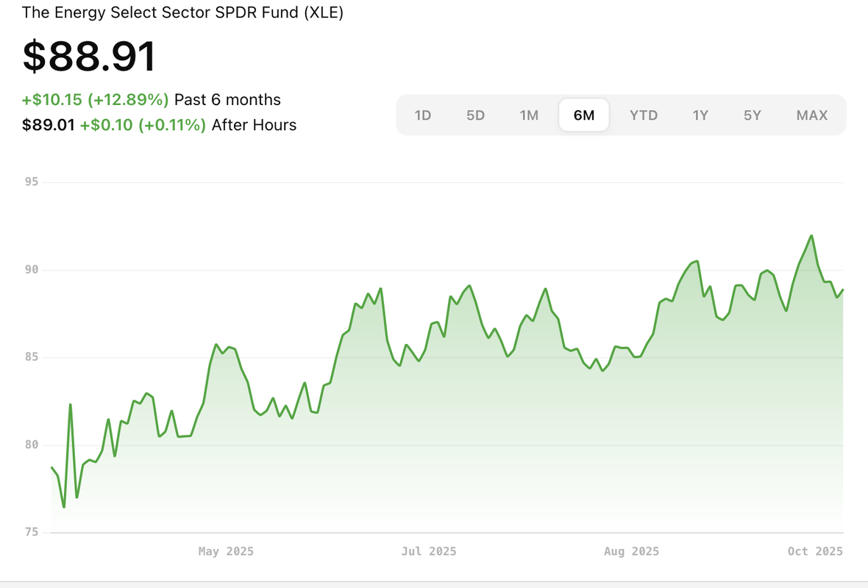Image resolution: width=868 pixels, height=588 pixels.
Task: Click the 95 y-axis label
Action: tap(32, 182)
